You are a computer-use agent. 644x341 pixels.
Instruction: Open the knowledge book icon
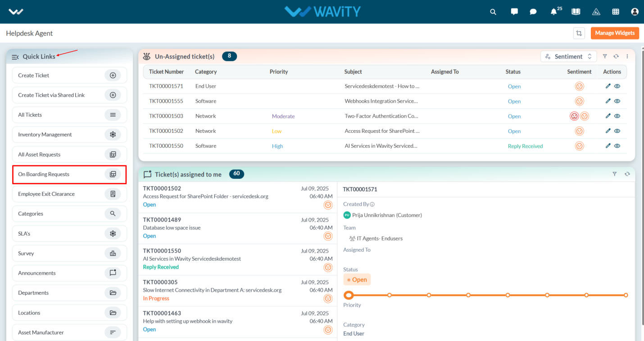576,12
